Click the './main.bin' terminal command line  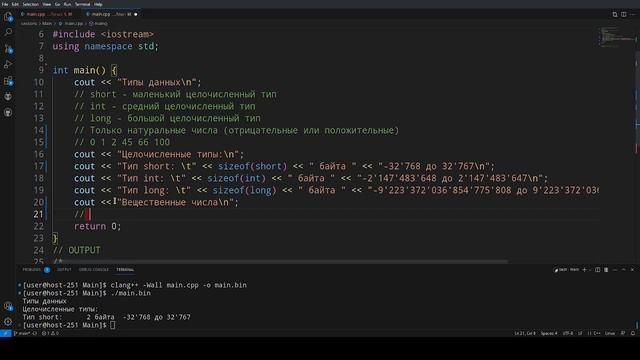tap(87, 293)
